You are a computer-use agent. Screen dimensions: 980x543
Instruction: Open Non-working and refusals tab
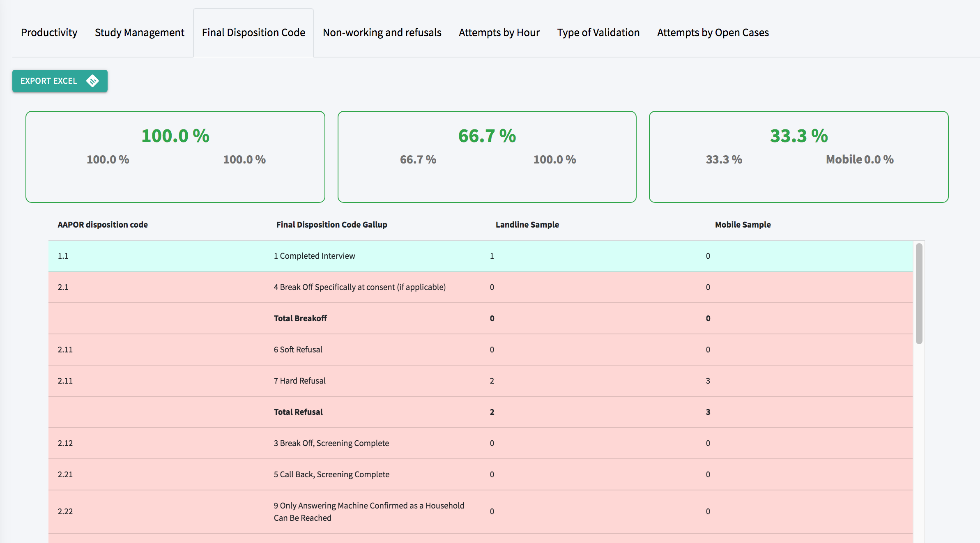[x=382, y=32]
